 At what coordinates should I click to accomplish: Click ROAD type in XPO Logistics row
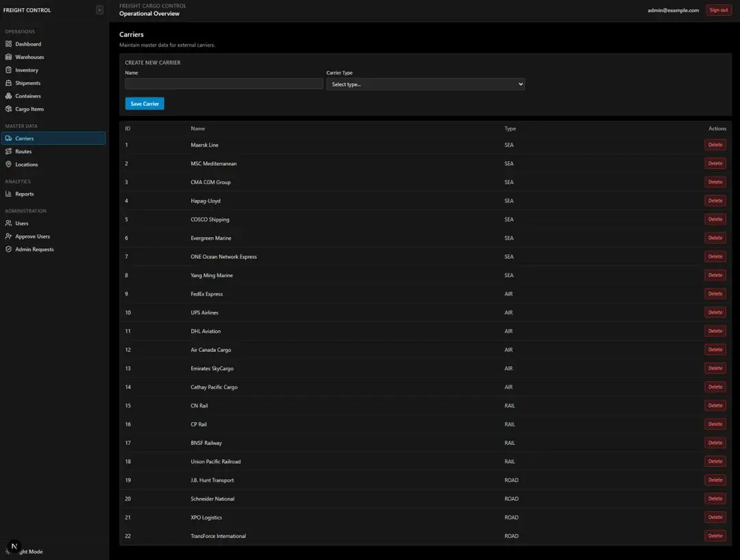(x=511, y=518)
